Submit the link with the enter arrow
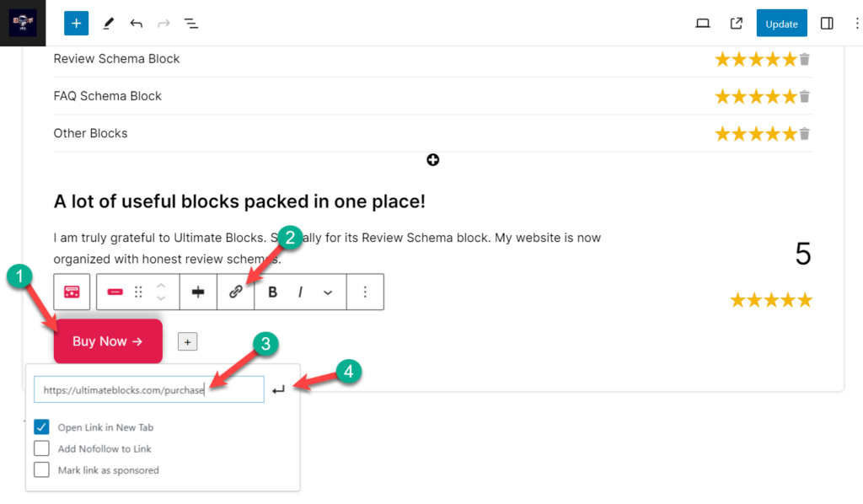863x504 pixels. [278, 389]
